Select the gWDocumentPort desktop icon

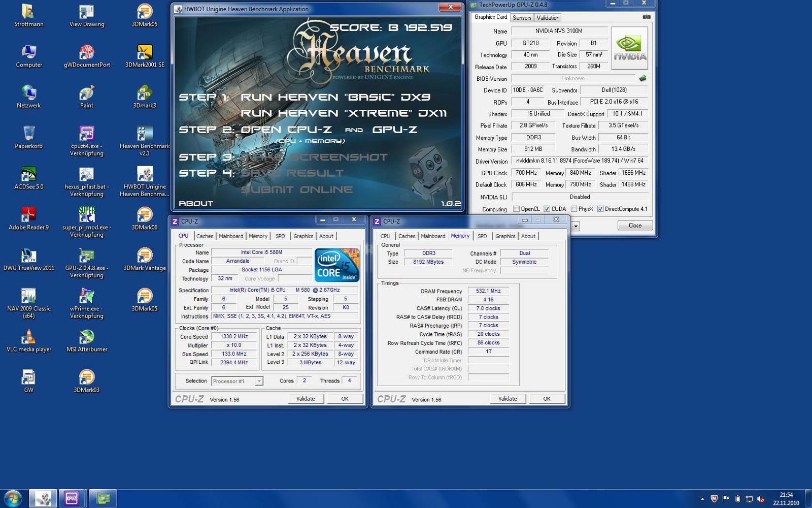tap(86, 56)
